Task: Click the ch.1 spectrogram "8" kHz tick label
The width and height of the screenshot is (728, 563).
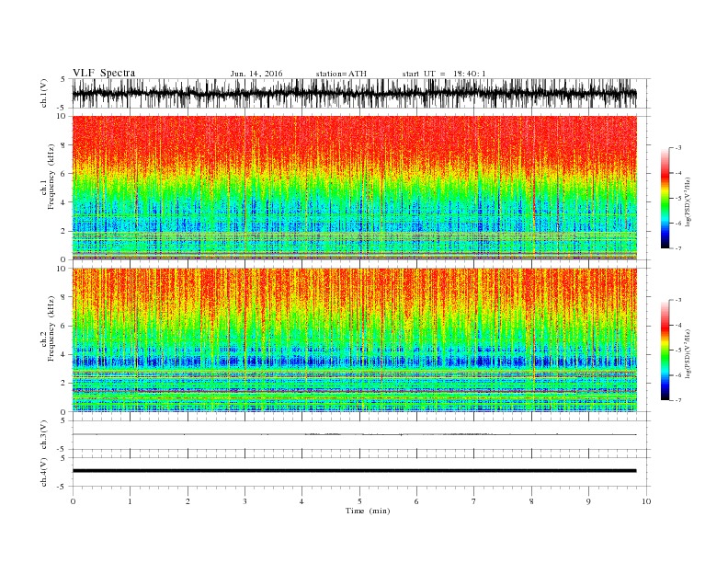Action: pyautogui.click(x=64, y=145)
